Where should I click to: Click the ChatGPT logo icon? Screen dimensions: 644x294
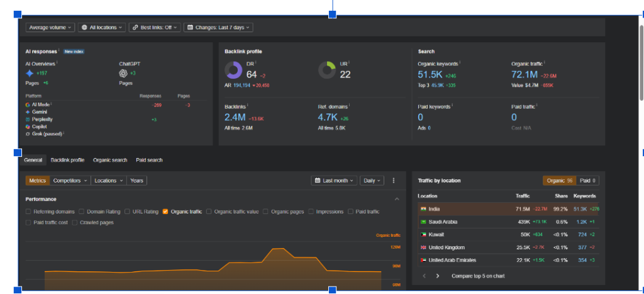pyautogui.click(x=123, y=74)
